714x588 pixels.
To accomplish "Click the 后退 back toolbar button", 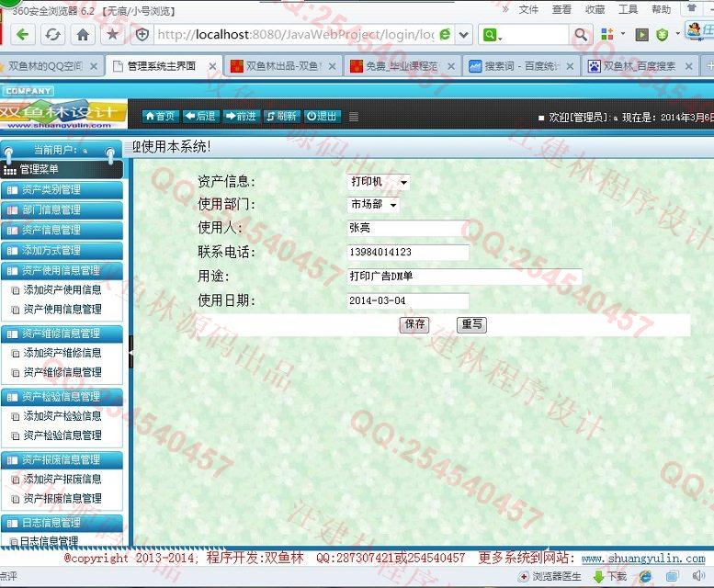I will (x=201, y=117).
